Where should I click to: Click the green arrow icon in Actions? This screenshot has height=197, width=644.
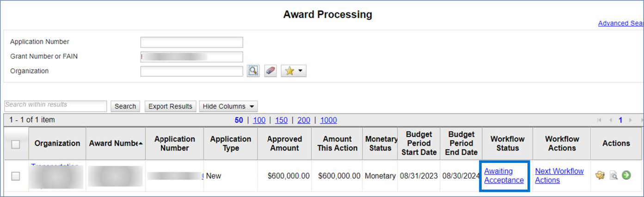point(626,175)
